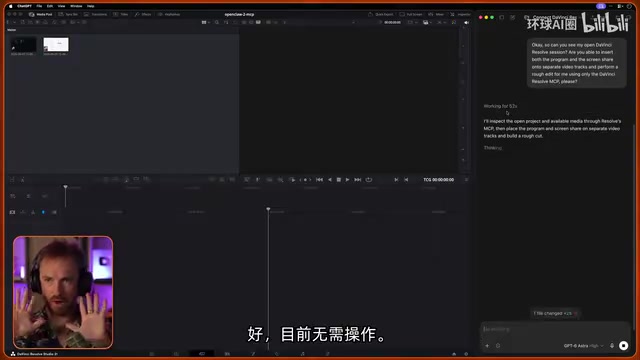Click the lower timeline playhead marker
Screen dimensions: 640x360
(268, 209)
